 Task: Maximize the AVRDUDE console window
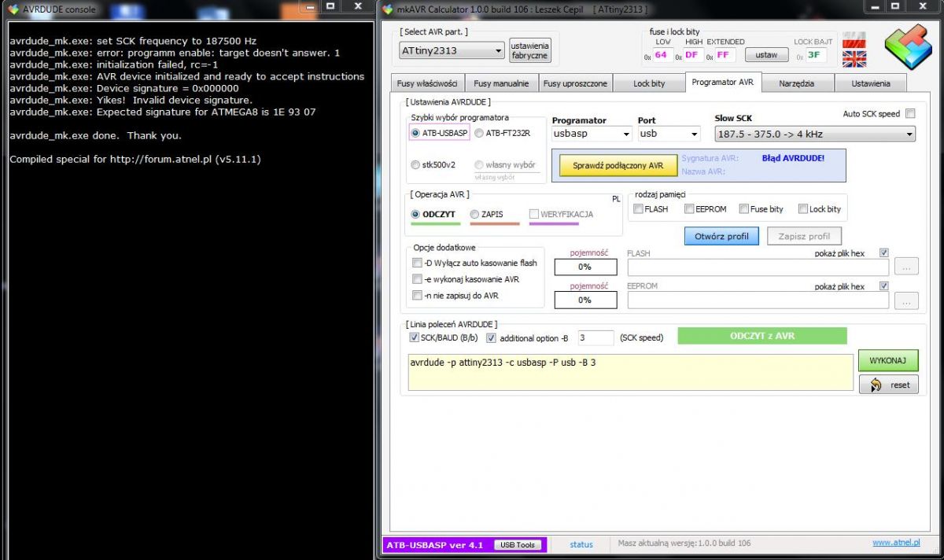point(330,7)
